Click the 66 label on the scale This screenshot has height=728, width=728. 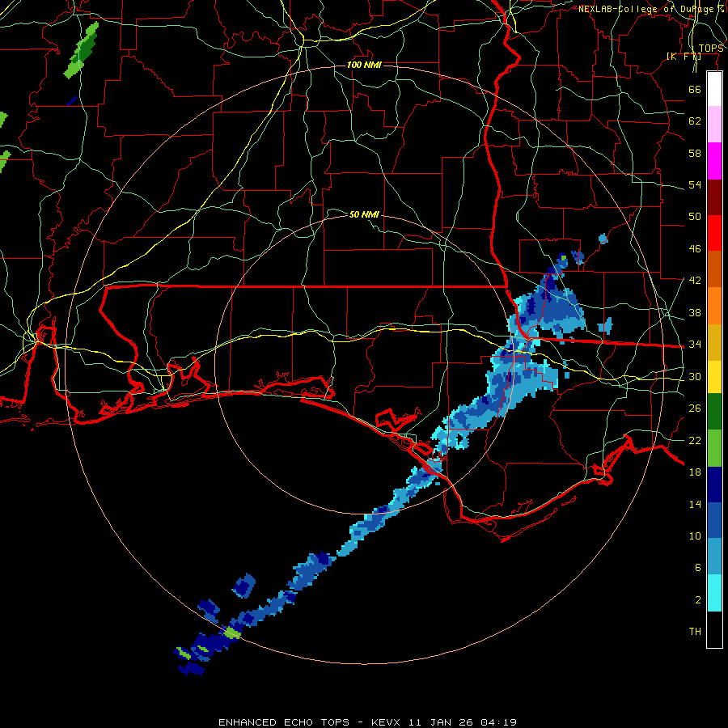pos(695,89)
